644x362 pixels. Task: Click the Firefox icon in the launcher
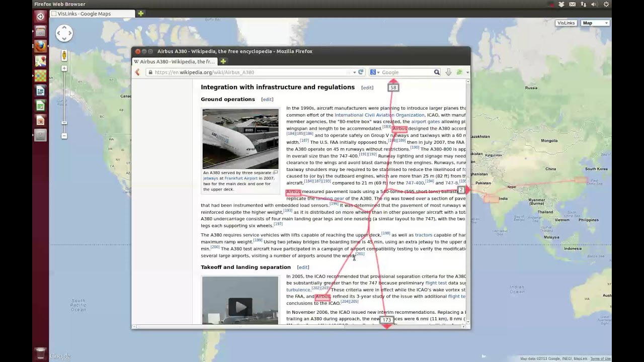coord(40,46)
